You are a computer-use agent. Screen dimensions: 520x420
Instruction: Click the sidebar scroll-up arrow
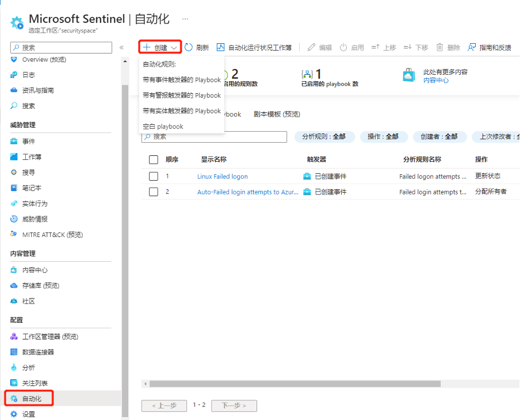pyautogui.click(x=125, y=62)
